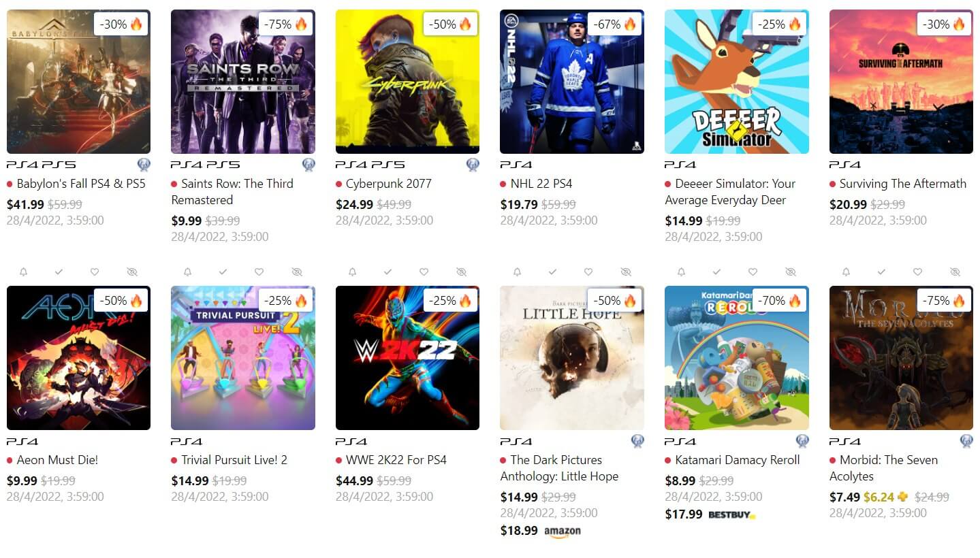Click the Trivial Pursuit Live! 2 cover thumbnail
This screenshot has height=558, width=980.
(x=243, y=358)
